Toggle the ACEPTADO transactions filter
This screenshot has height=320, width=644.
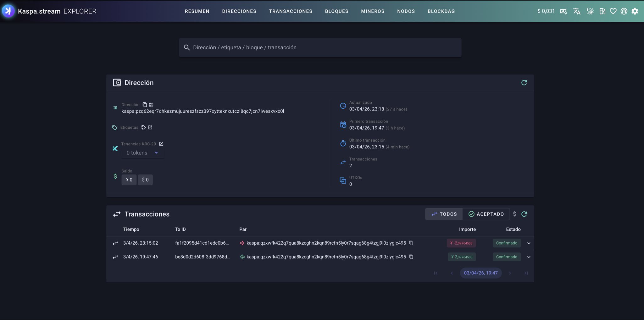coord(486,214)
